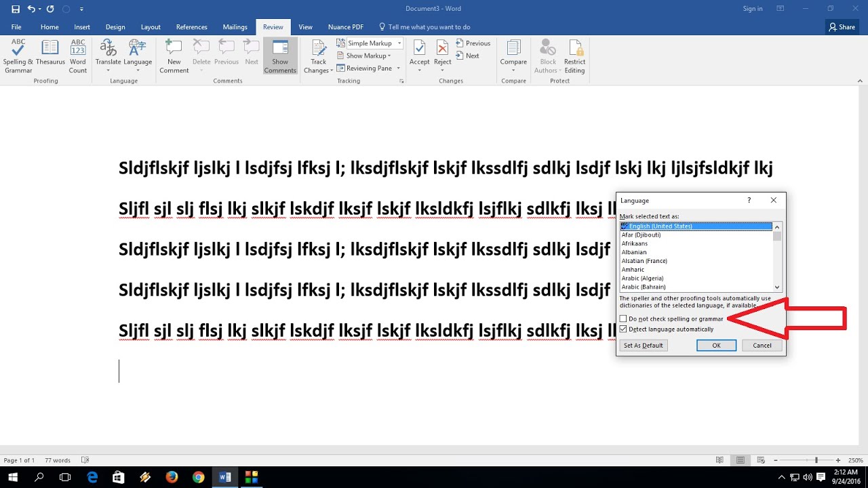
Task: Open the References tab
Action: pos(192,27)
